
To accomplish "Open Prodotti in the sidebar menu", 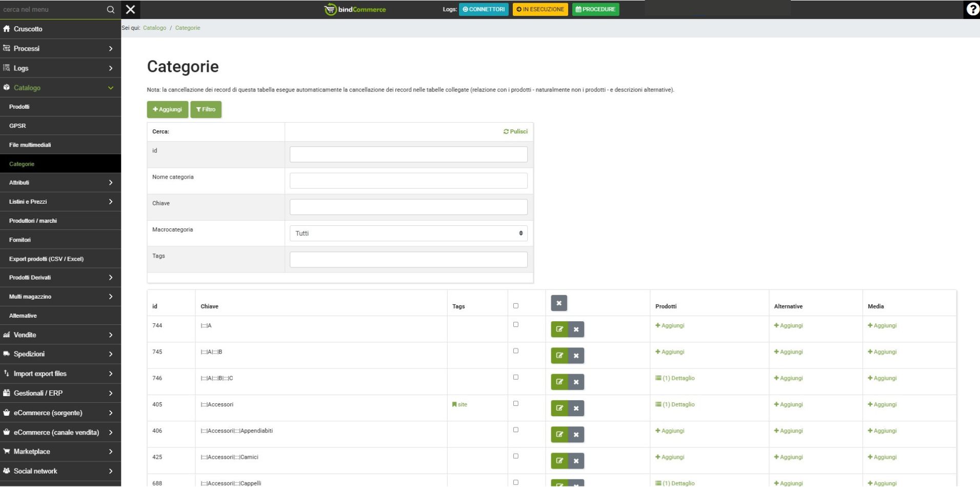I will click(x=19, y=107).
